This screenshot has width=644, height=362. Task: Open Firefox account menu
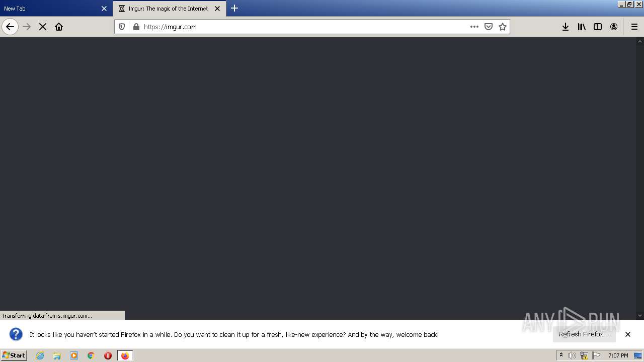pyautogui.click(x=614, y=27)
